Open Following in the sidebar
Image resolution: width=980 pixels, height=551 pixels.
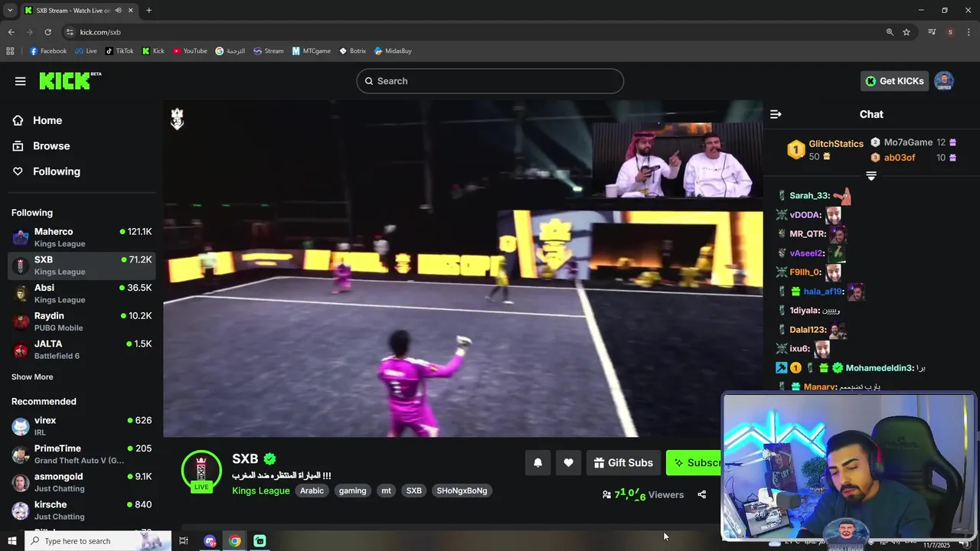pyautogui.click(x=57, y=171)
